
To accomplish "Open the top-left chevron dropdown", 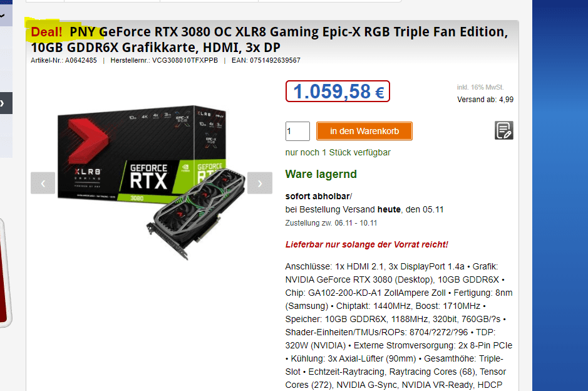I will (x=4, y=16).
